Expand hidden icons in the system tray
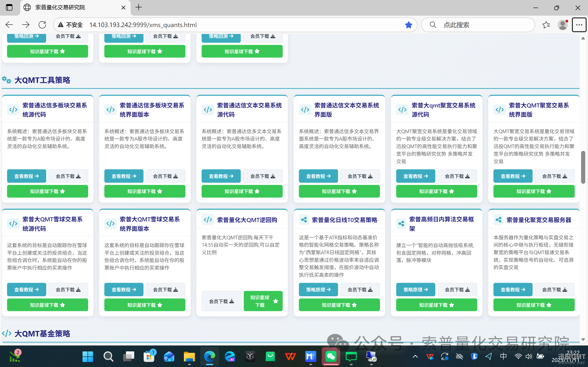 coord(415,357)
